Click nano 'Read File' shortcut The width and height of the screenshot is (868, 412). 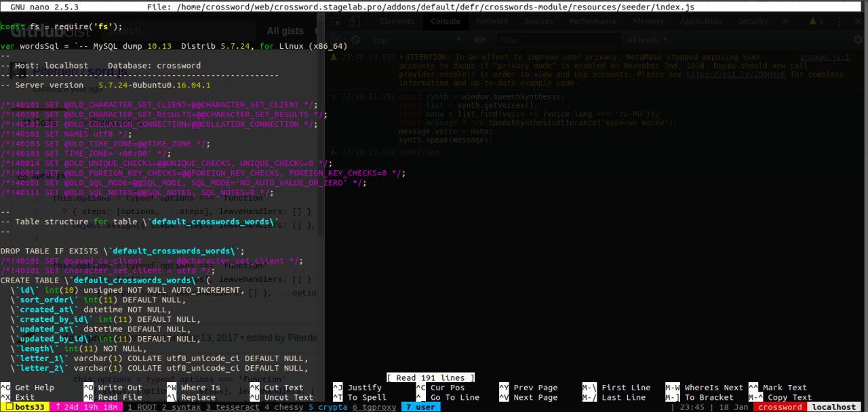pyautogui.click(x=113, y=398)
